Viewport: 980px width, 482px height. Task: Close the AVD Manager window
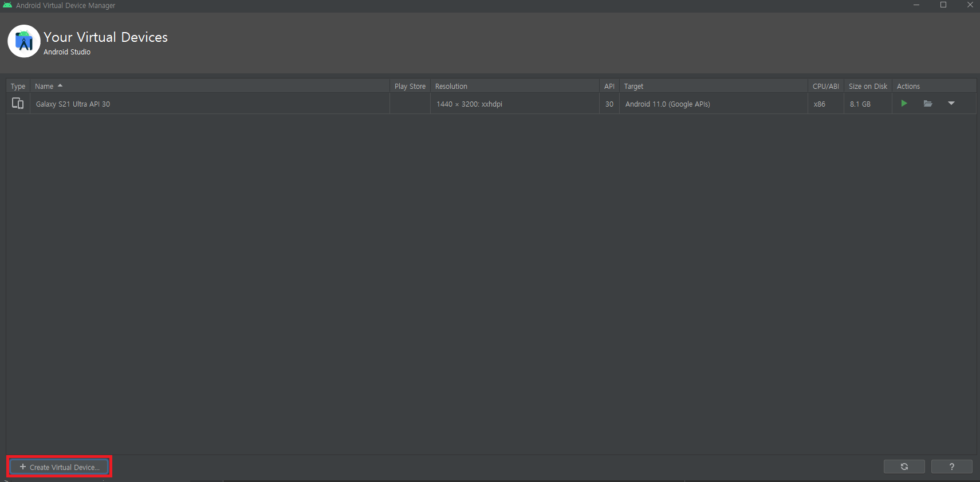tap(970, 5)
